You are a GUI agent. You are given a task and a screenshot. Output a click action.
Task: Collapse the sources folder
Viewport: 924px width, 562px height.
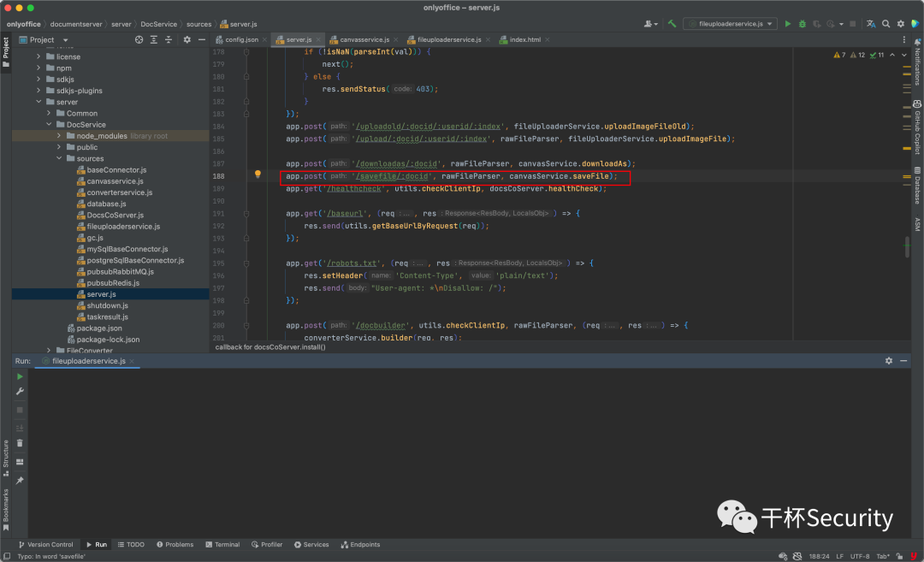click(59, 158)
